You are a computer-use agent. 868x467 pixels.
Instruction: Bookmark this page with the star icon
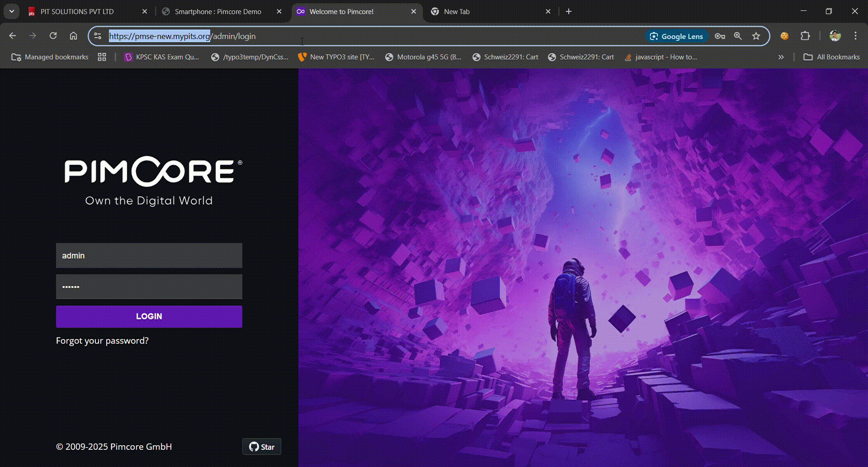(756, 36)
